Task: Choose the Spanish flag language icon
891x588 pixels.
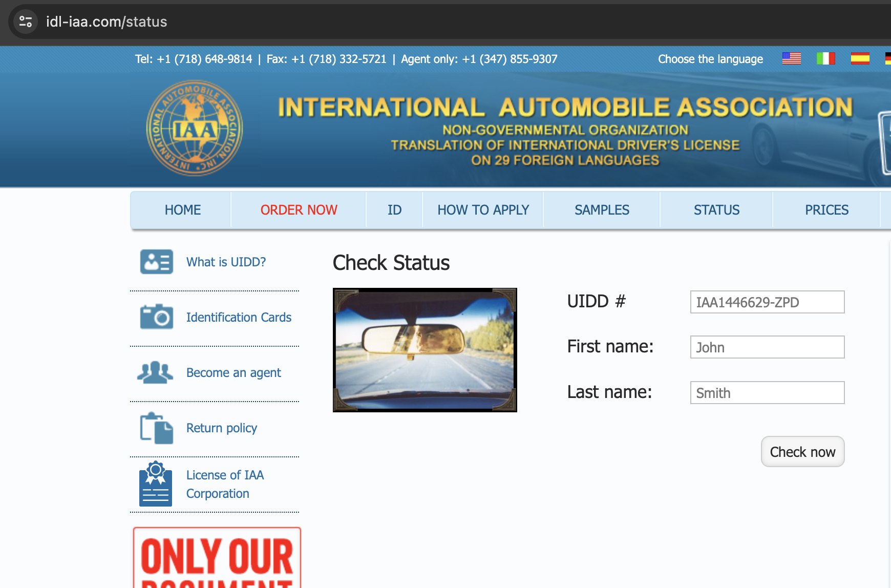Action: pos(860,58)
